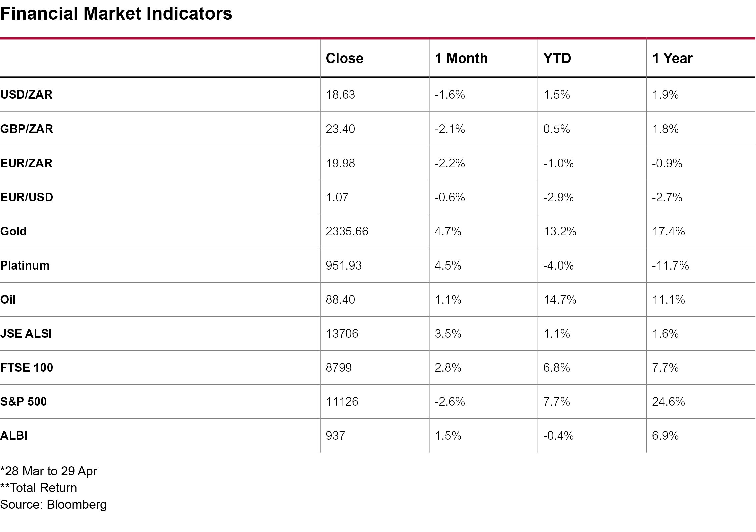The width and height of the screenshot is (756, 532).
Task: Select the GBP/ZAR row label
Action: [x=27, y=129]
